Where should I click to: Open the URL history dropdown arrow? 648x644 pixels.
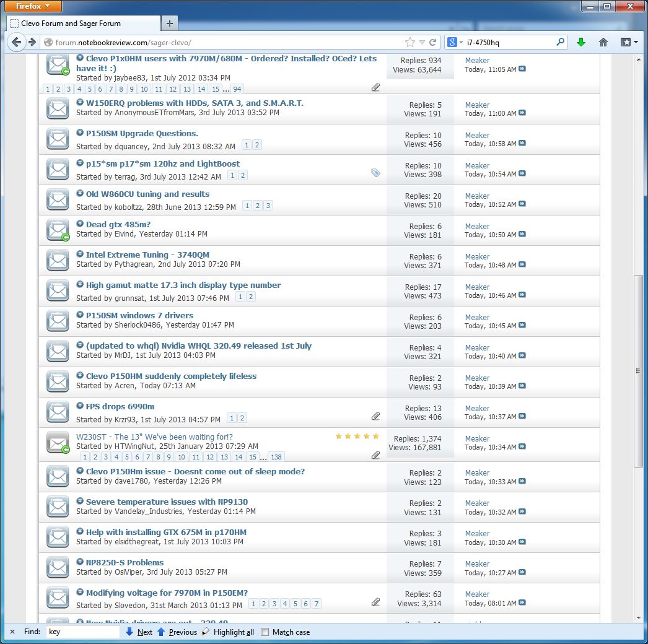pyautogui.click(x=422, y=42)
